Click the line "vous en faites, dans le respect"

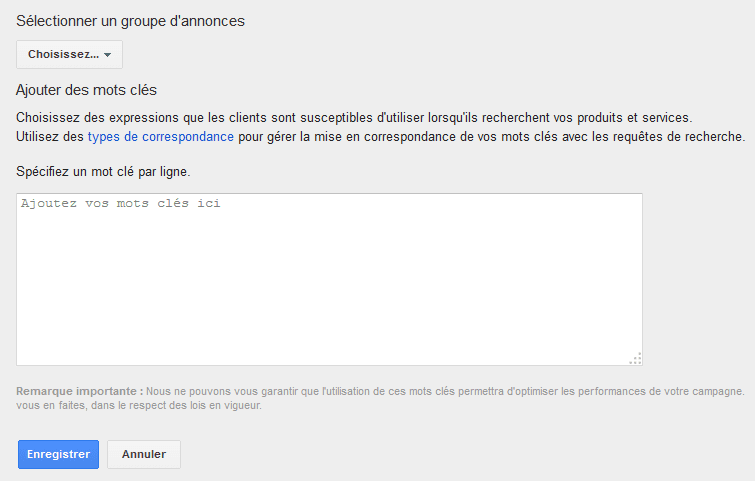click(139, 405)
